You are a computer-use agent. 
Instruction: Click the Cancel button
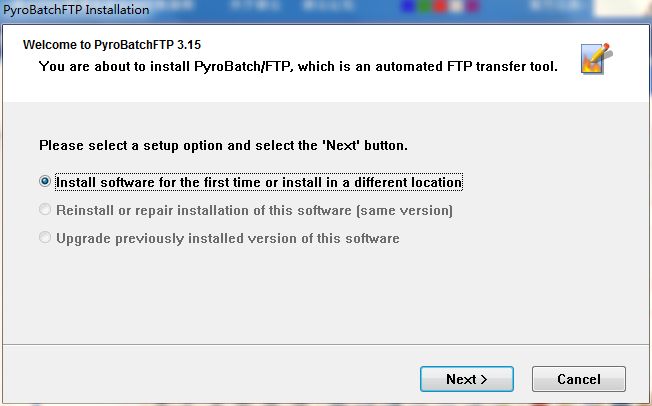pos(579,379)
